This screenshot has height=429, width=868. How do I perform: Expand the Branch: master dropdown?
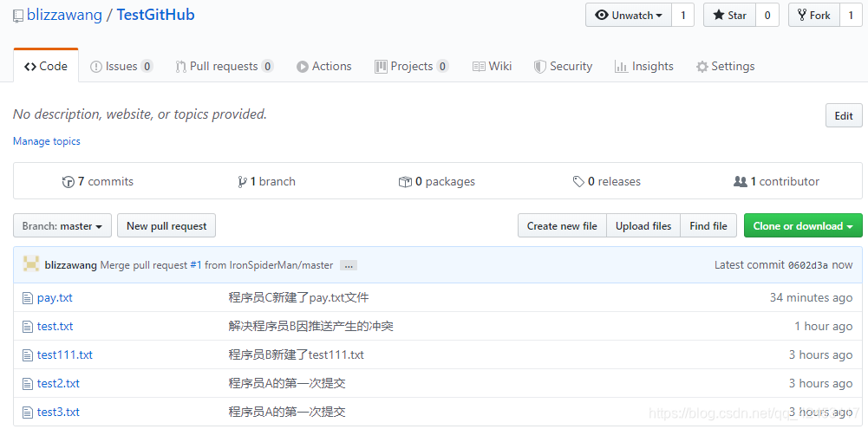click(x=62, y=226)
